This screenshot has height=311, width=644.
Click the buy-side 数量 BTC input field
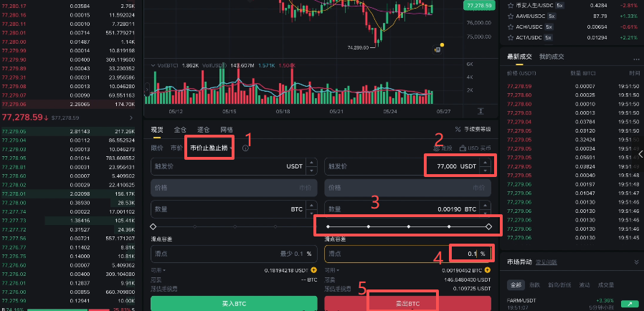tap(234, 209)
